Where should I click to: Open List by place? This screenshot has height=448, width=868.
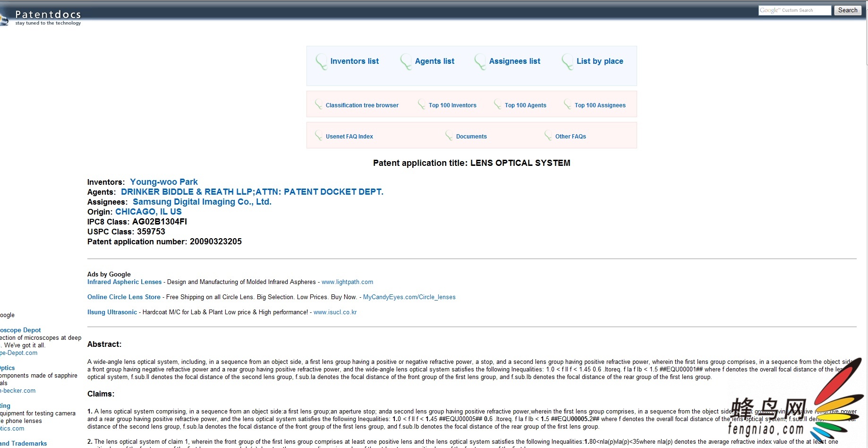(x=600, y=61)
